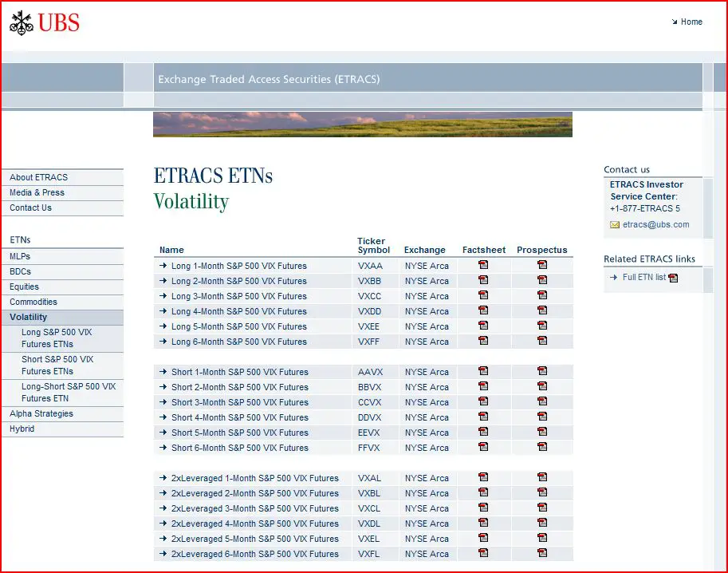The image size is (728, 573).
Task: Click the etracs@ubs.com email link
Action: 655,224
